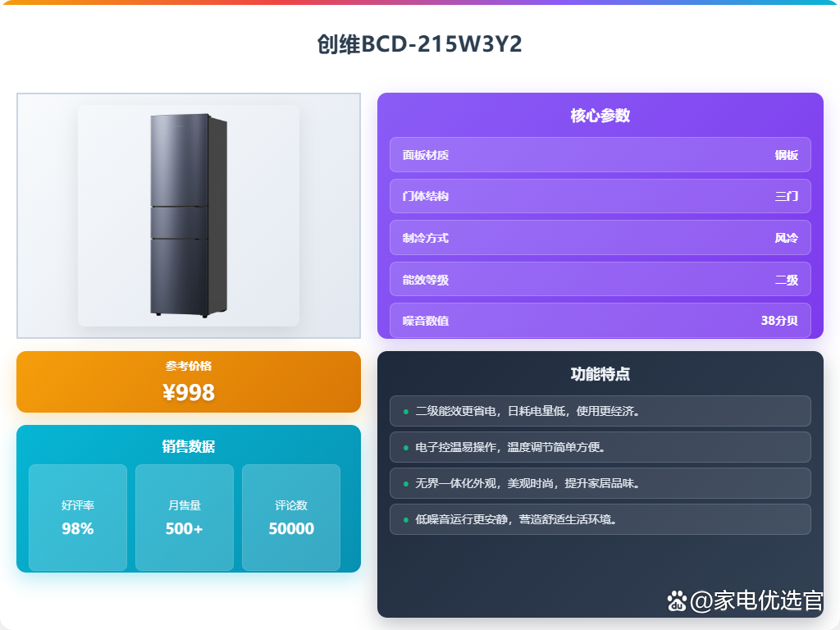Select the 面板材质 钢板 parameter row
The height and width of the screenshot is (630, 840).
coord(600,155)
